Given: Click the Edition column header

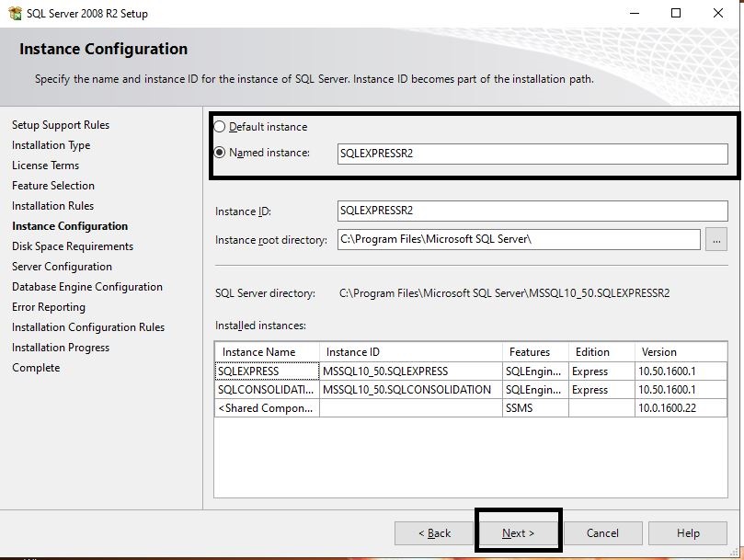Looking at the screenshot, I should coord(601,351).
